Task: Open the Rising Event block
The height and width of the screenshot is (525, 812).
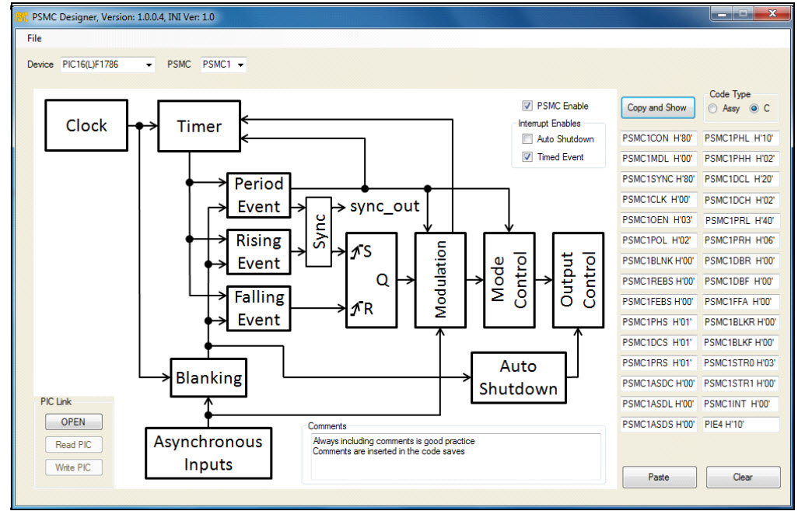Action: point(259,252)
